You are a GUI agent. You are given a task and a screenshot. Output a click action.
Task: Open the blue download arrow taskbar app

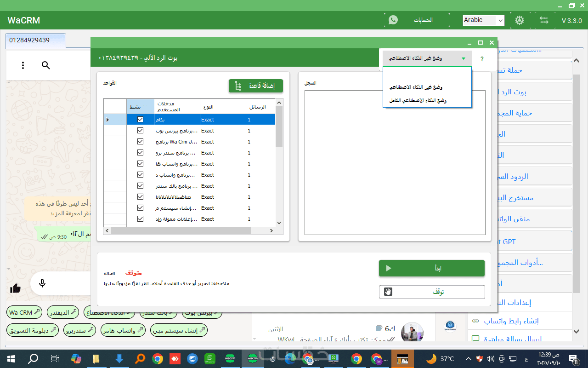coord(119,358)
